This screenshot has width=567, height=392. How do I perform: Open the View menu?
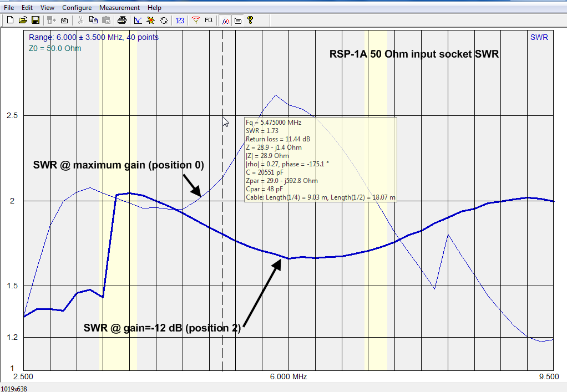47,8
